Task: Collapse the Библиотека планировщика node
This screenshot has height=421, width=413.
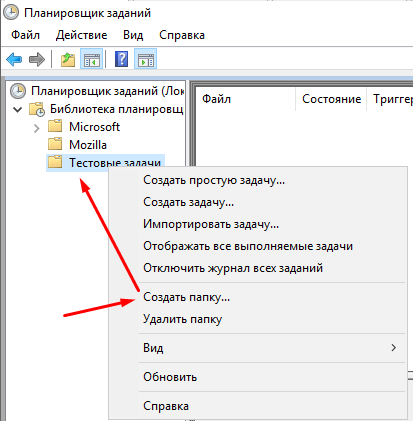Action: pyautogui.click(x=17, y=109)
